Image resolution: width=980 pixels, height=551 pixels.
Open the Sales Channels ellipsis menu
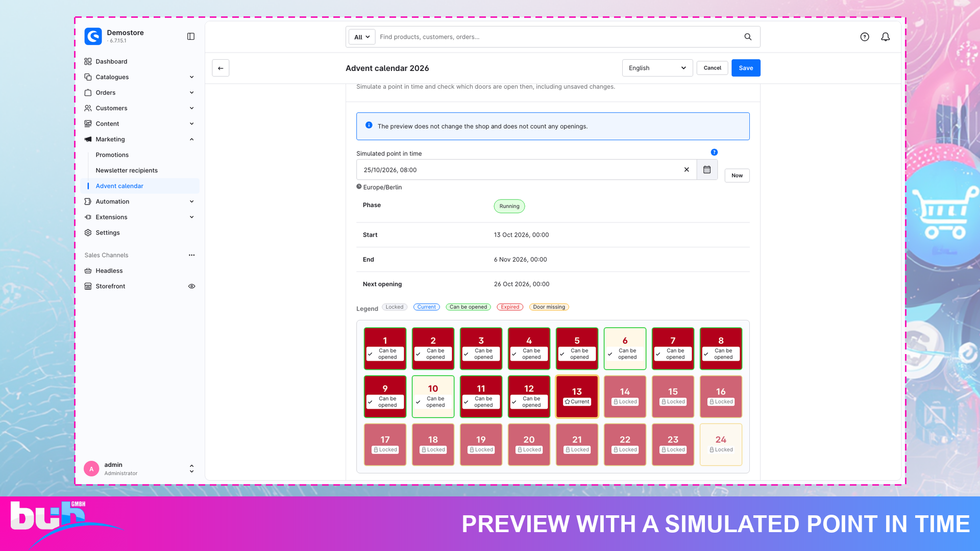tap(192, 255)
